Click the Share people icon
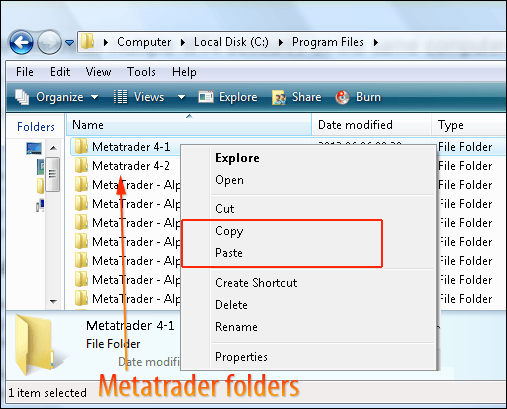This screenshot has width=507, height=409. click(279, 98)
